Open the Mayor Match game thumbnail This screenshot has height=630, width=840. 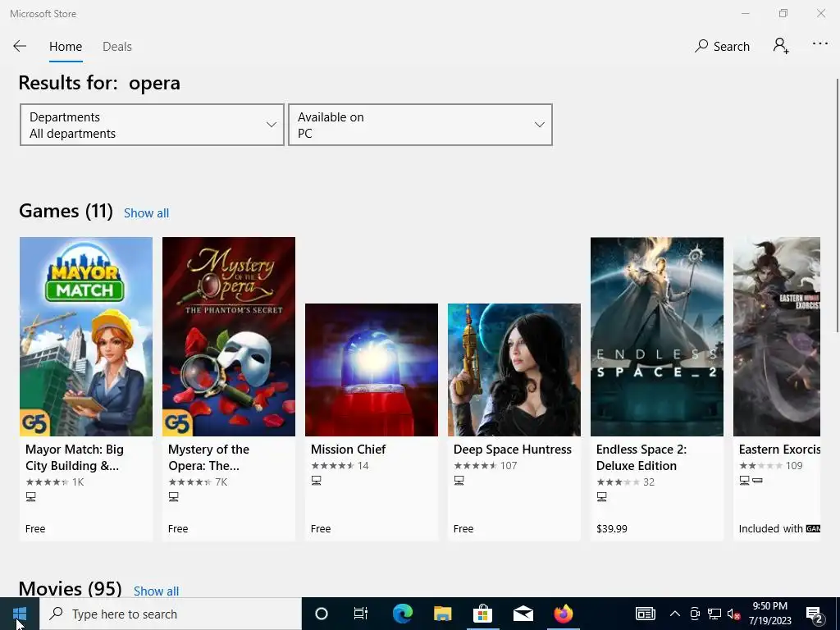[x=86, y=336]
